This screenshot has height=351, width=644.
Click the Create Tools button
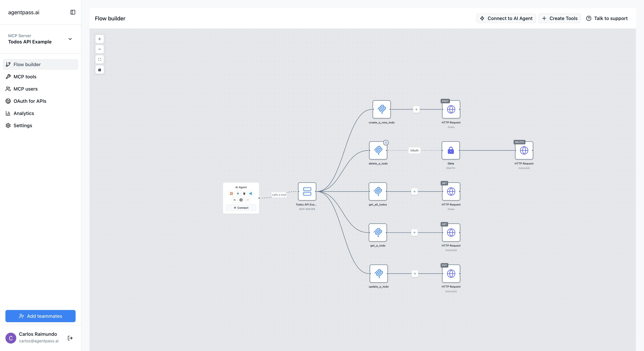point(559,18)
